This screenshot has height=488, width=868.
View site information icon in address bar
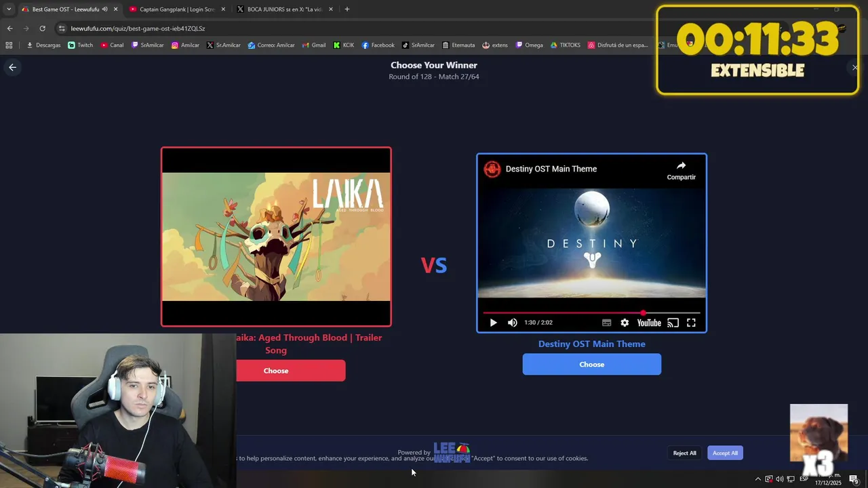(62, 28)
